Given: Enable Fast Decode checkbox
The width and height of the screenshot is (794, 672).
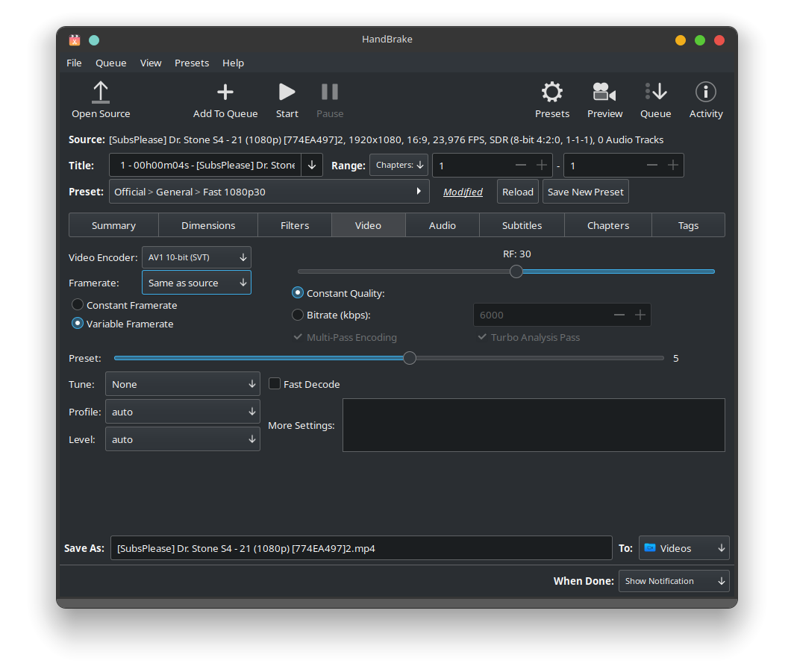Looking at the screenshot, I should [x=275, y=383].
